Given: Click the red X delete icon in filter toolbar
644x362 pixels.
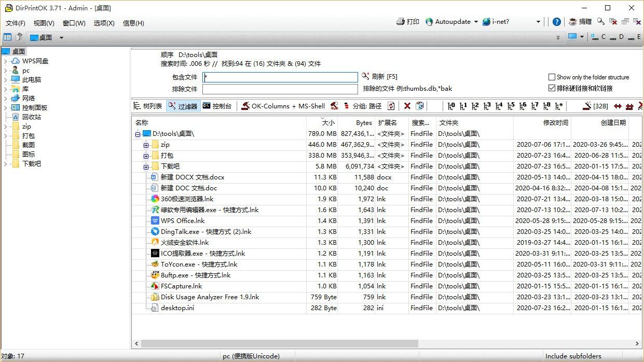Looking at the screenshot, I should [407, 106].
